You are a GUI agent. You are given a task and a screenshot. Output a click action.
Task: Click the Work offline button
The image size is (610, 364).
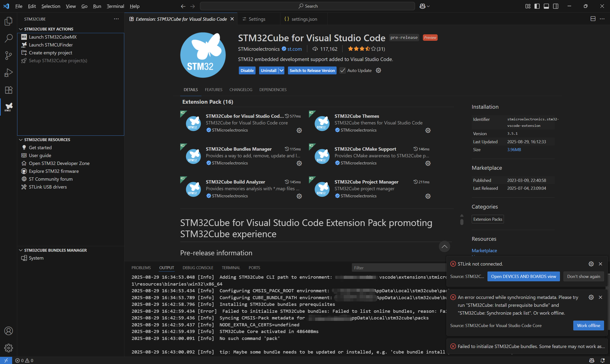(588, 325)
